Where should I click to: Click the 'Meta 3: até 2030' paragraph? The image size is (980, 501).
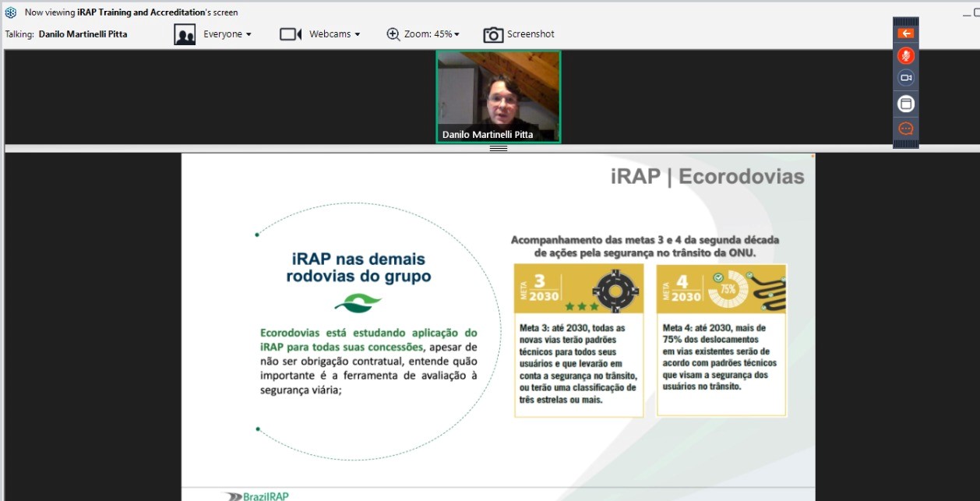point(578,364)
